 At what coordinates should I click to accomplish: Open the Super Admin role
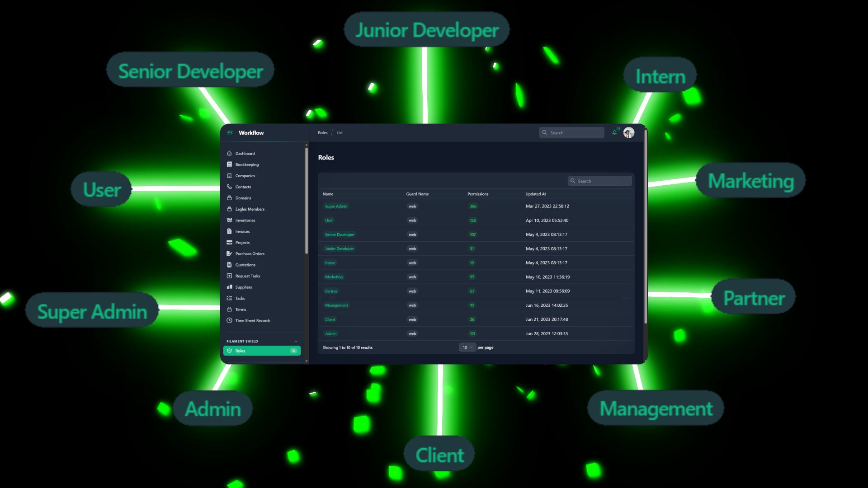336,206
